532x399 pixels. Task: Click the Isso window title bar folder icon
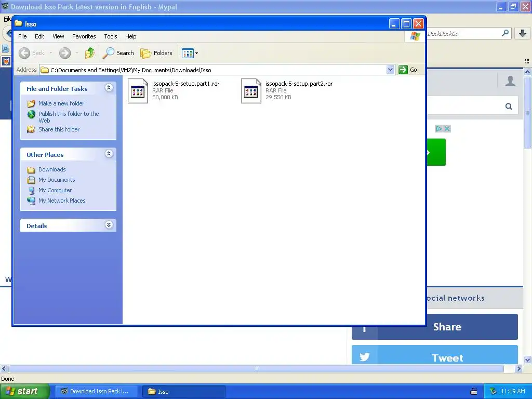(18, 24)
